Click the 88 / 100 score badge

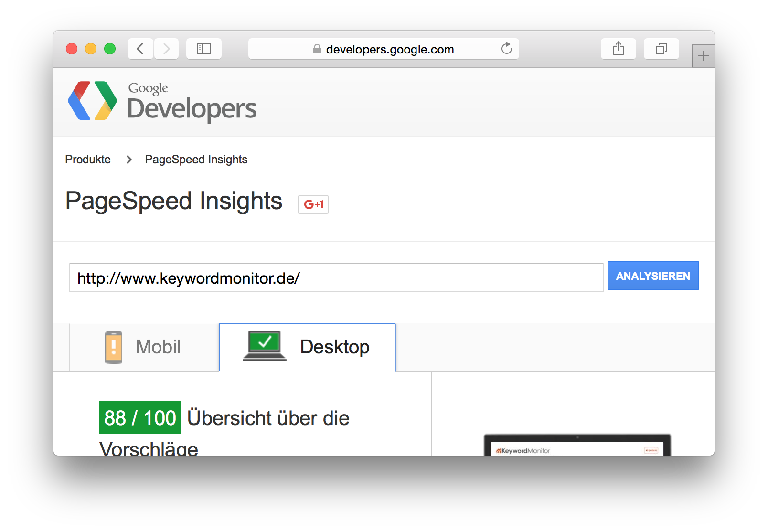[x=140, y=417]
